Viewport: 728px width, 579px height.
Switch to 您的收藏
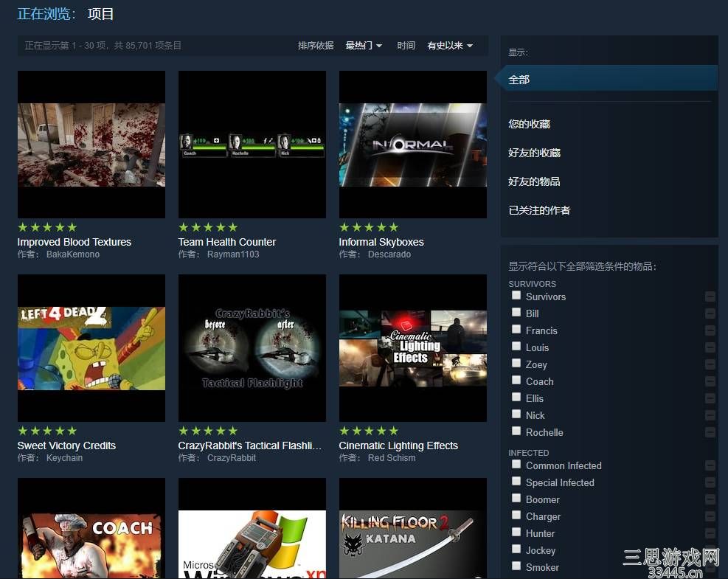tap(529, 124)
